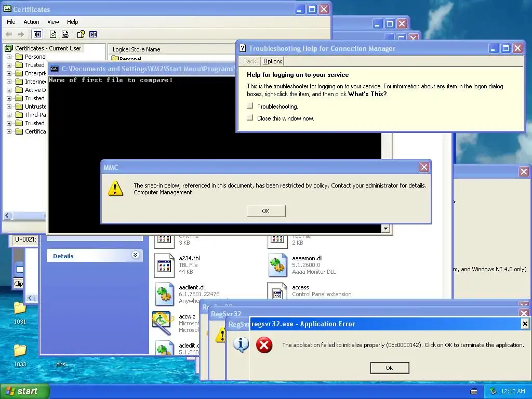Click the Help question-mark toolbar icon
Screen dimensions: 532x399
[81, 34]
